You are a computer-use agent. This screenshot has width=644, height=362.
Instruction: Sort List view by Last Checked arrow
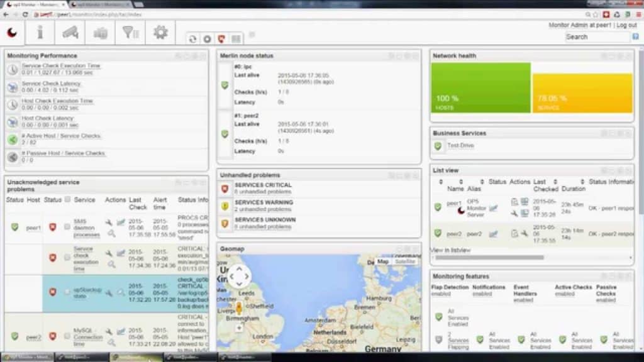click(555, 182)
